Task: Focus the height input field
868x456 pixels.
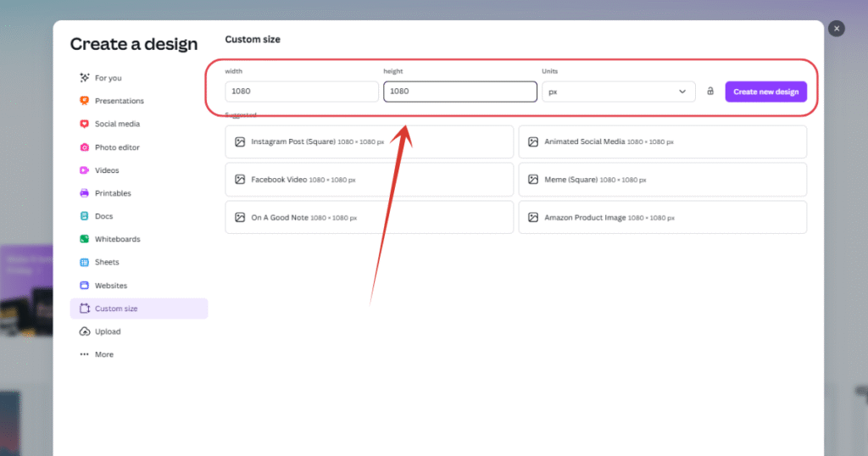Action: [459, 92]
